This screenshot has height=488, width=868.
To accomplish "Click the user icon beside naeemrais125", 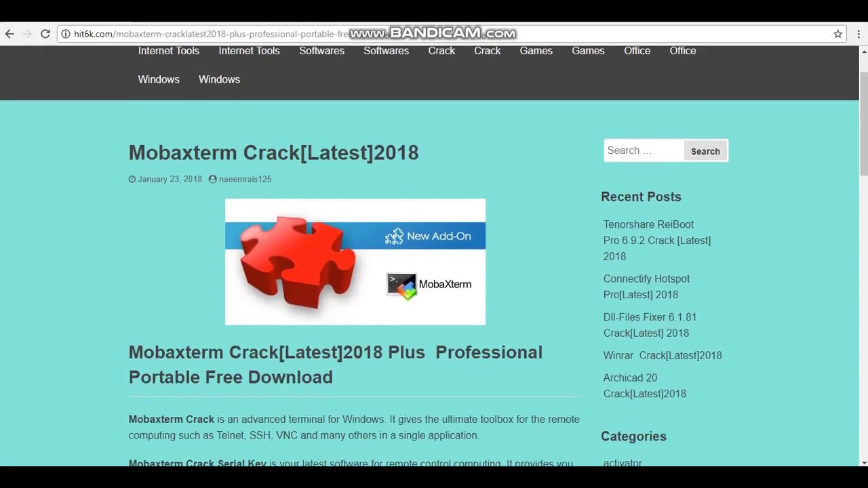I will 212,180.
